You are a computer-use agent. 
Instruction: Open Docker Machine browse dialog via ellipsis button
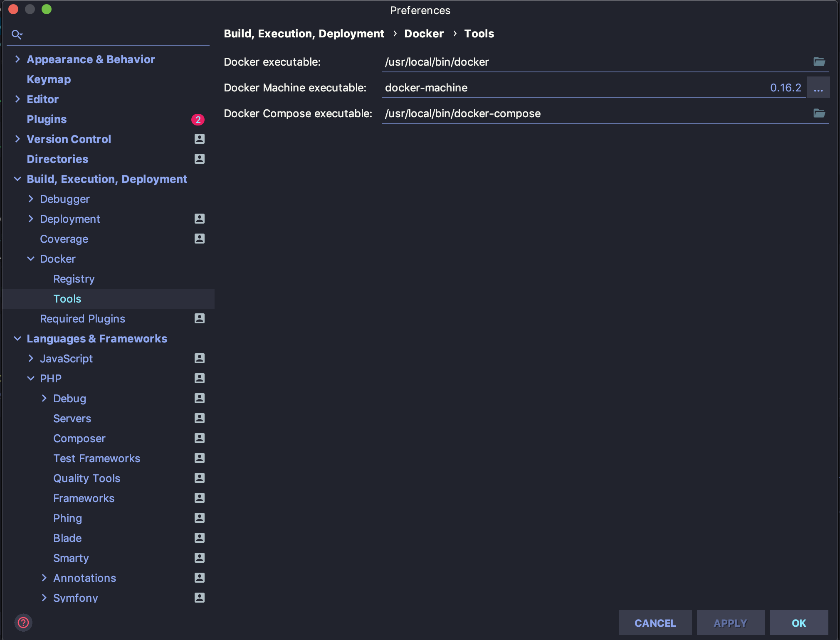point(818,88)
